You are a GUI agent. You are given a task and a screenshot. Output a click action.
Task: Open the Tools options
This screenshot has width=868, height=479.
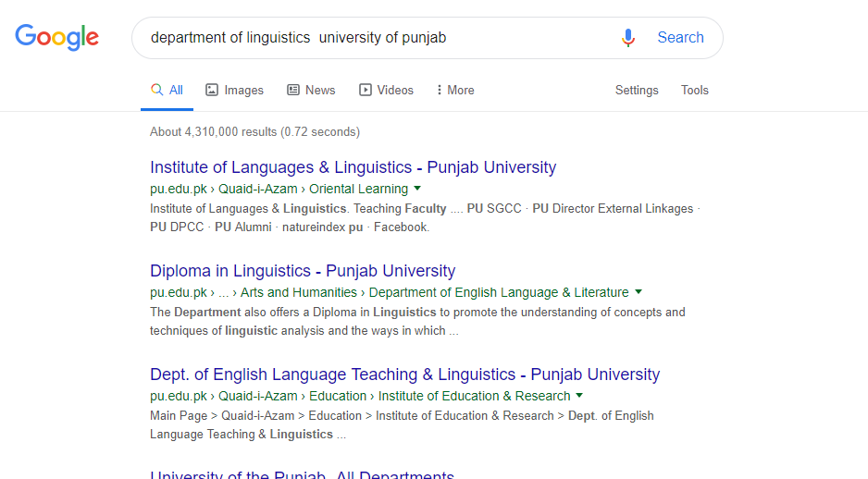click(695, 90)
